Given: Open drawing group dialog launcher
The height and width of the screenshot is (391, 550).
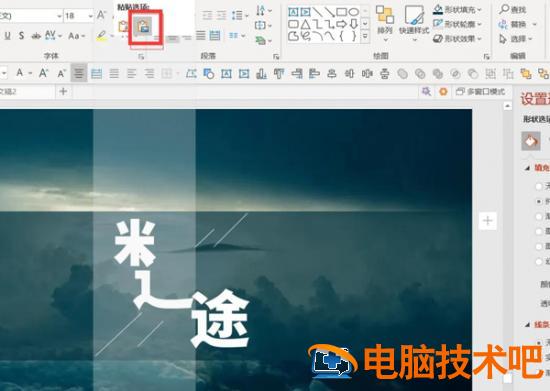Looking at the screenshot, I should coord(487,56).
